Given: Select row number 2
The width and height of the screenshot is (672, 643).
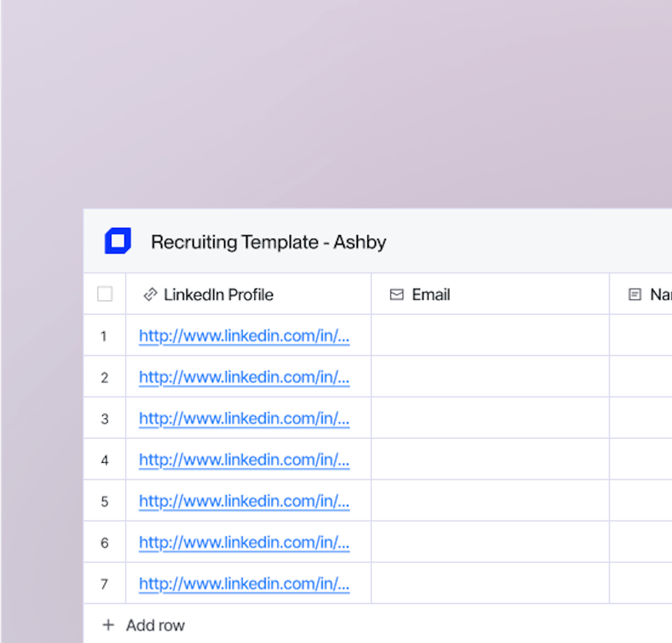Looking at the screenshot, I should click(x=104, y=378).
